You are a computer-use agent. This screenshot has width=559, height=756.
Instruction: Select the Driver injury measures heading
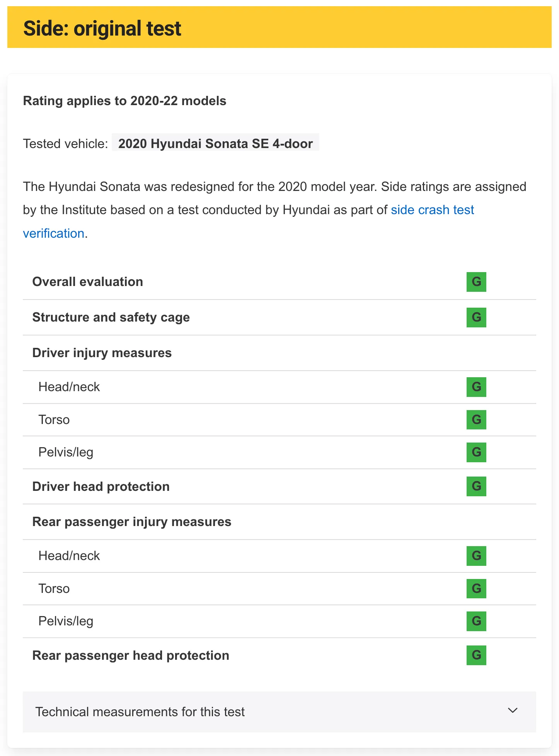point(102,353)
